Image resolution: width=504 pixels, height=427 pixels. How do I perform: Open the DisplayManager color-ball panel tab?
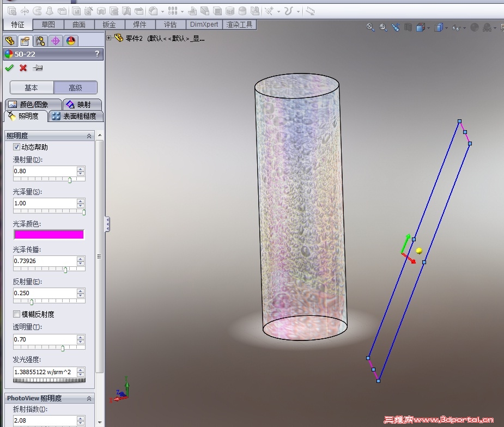[x=71, y=41]
